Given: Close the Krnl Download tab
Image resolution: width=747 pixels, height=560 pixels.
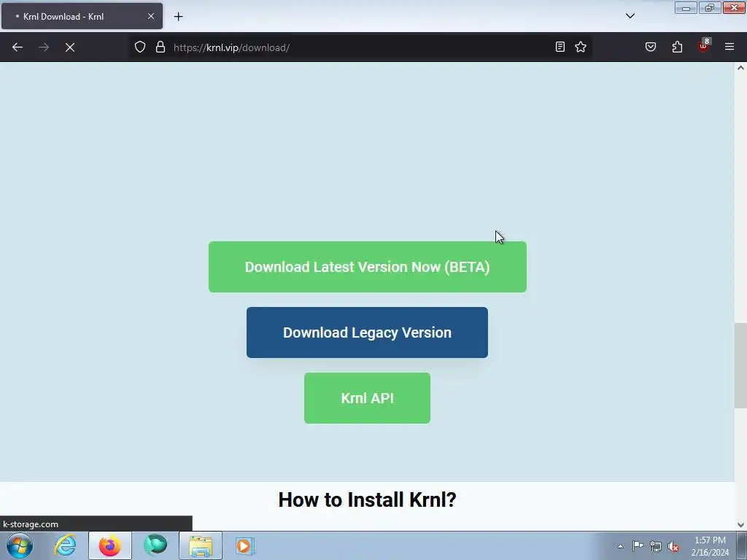Looking at the screenshot, I should [150, 16].
